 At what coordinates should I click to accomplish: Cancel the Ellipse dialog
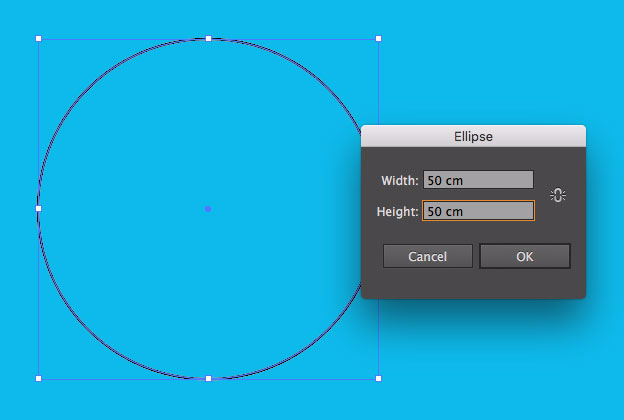click(x=428, y=256)
